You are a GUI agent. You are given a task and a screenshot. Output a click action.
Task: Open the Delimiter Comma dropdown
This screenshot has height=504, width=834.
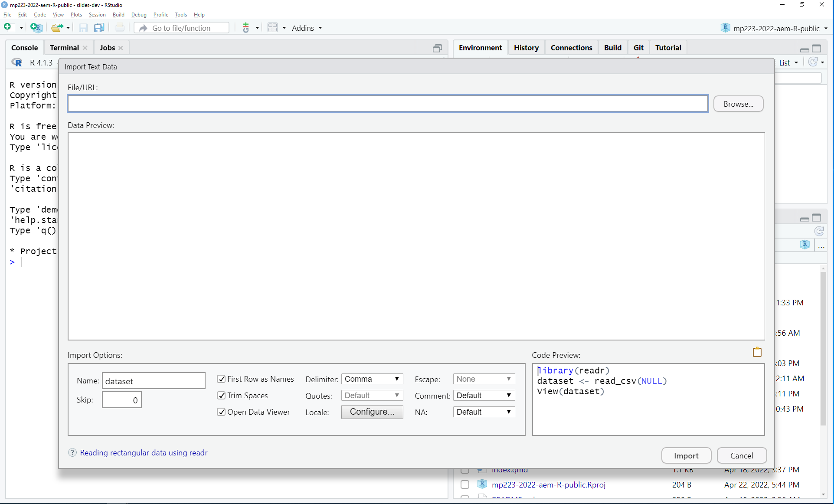[x=372, y=379]
